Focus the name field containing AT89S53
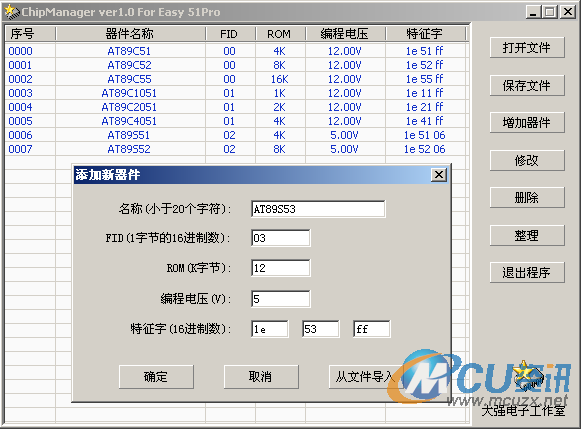The image size is (581, 429). (x=318, y=209)
